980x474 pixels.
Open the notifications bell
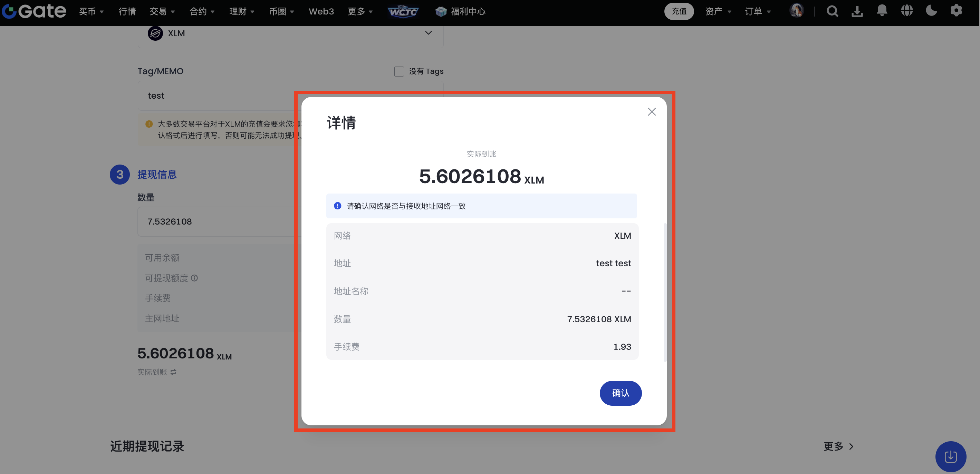pyautogui.click(x=882, y=11)
